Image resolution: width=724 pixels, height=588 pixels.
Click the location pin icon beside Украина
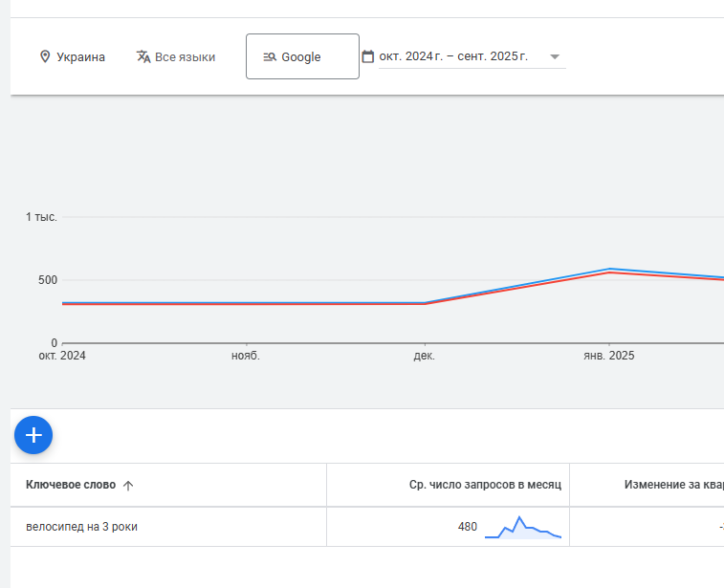44,57
